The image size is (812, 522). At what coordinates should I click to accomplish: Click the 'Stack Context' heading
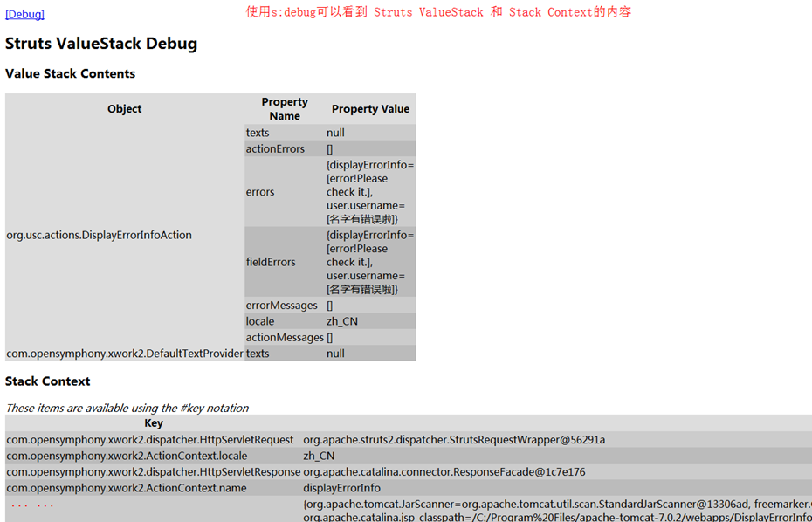point(48,381)
